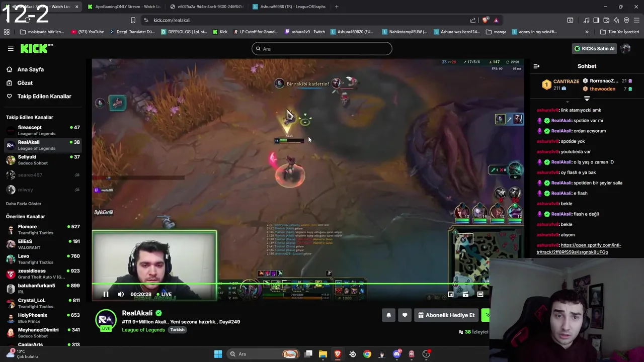Screen dimensions: 644x362
Task: Click the address bar URL
Action: click(172, 20)
